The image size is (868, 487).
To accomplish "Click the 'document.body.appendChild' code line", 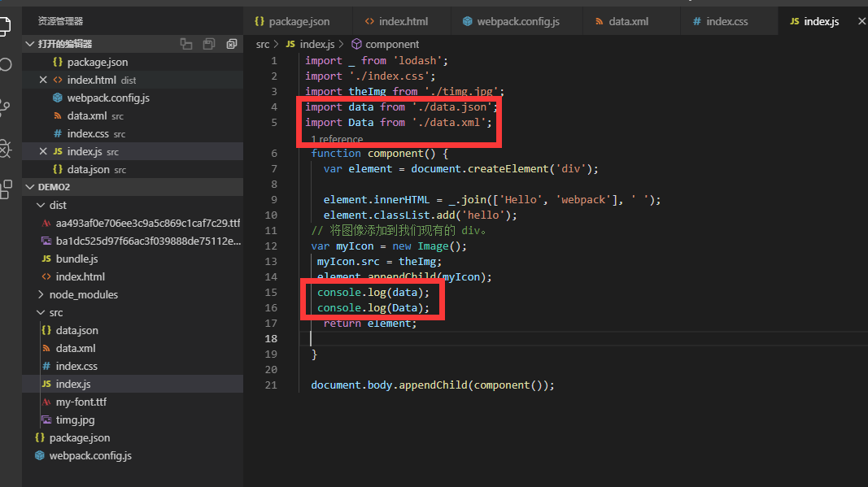I will click(432, 385).
